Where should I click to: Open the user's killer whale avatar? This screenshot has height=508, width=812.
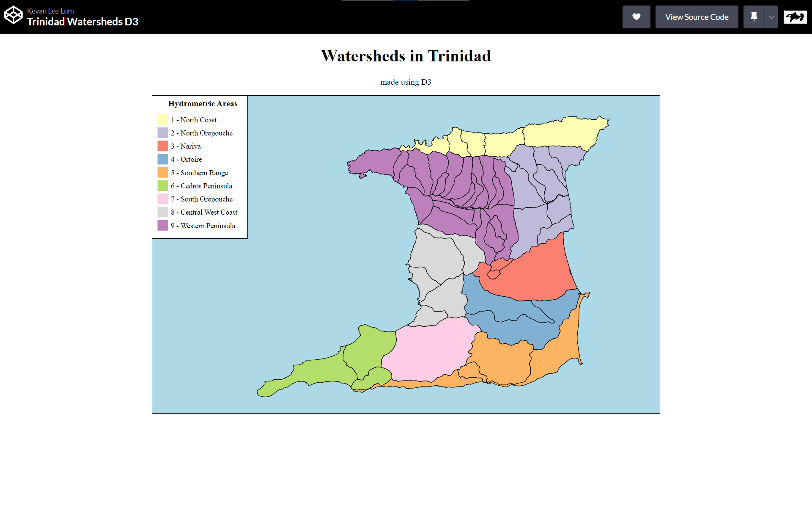pos(795,17)
